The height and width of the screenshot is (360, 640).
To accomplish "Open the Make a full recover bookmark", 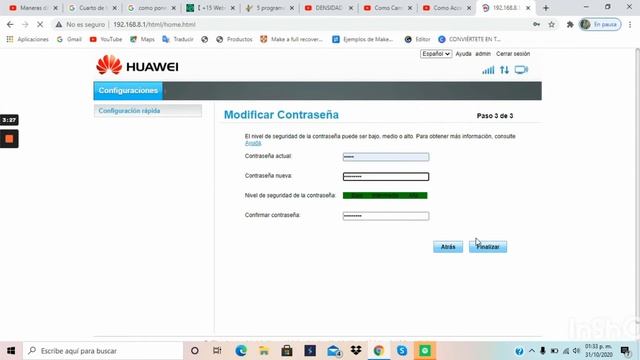I will pos(291,39).
